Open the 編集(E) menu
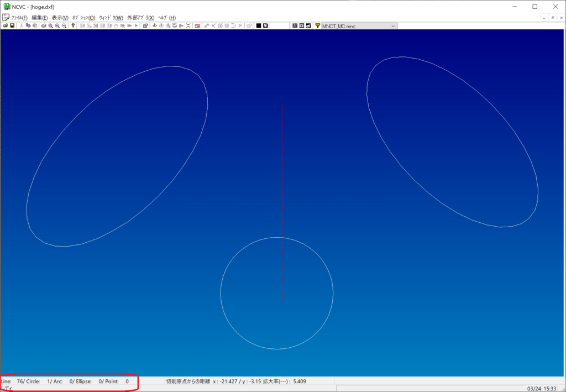This screenshot has height=392, width=566. [39, 18]
